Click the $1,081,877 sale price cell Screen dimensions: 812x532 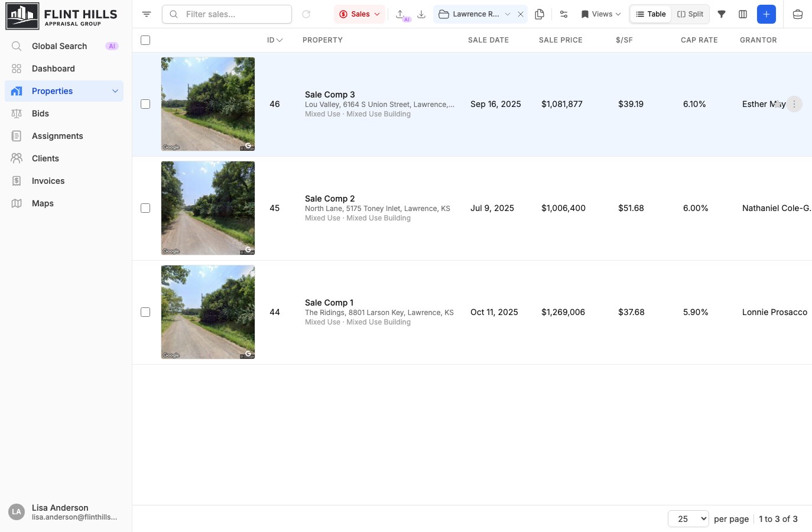tap(562, 104)
